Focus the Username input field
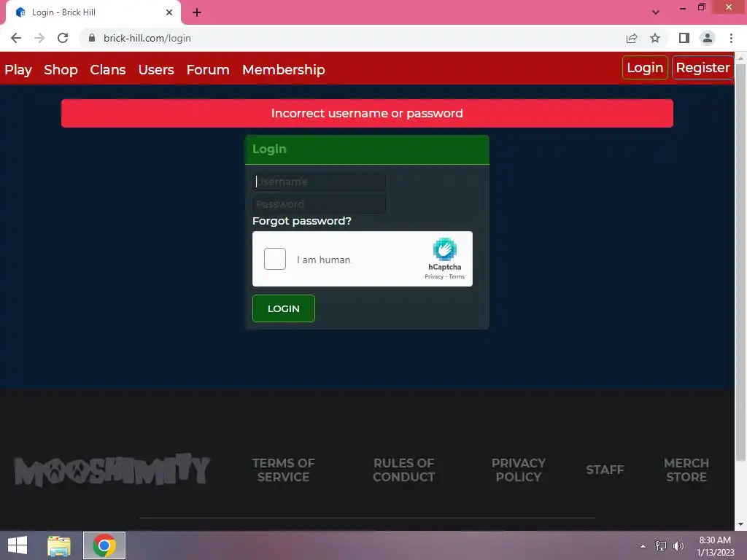Image resolution: width=747 pixels, height=560 pixels. coord(319,182)
